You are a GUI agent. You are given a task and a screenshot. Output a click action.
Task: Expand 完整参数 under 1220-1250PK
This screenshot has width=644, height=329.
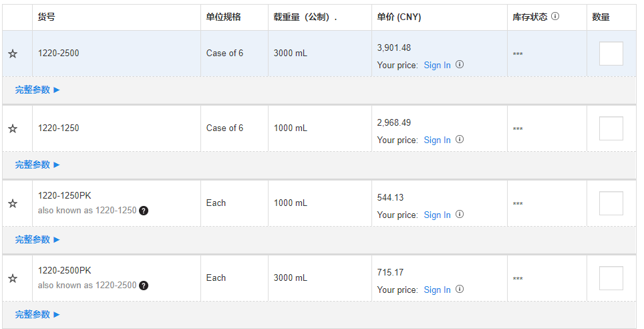coord(37,239)
